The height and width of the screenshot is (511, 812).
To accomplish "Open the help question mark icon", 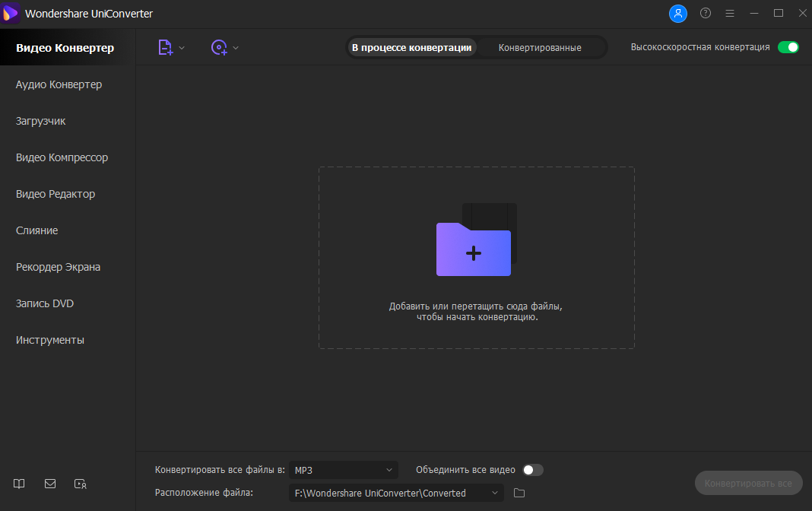I will click(706, 14).
